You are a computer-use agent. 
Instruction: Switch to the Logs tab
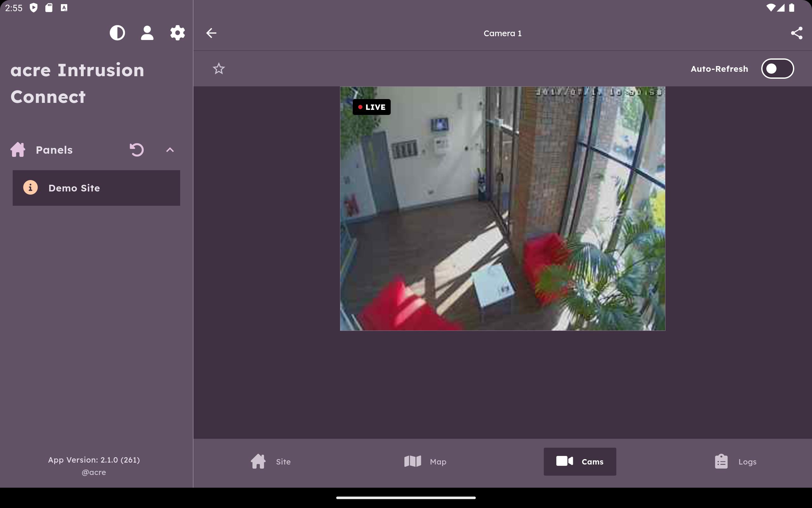[x=735, y=461]
